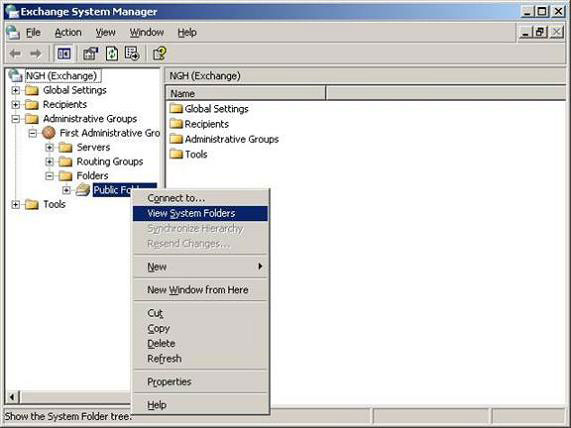Select Recipients text in right pane
This screenshot has height=428, width=571.
tap(206, 124)
